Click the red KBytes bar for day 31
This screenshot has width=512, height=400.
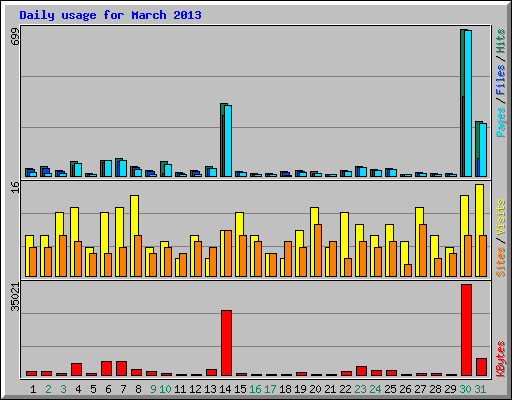click(x=481, y=367)
